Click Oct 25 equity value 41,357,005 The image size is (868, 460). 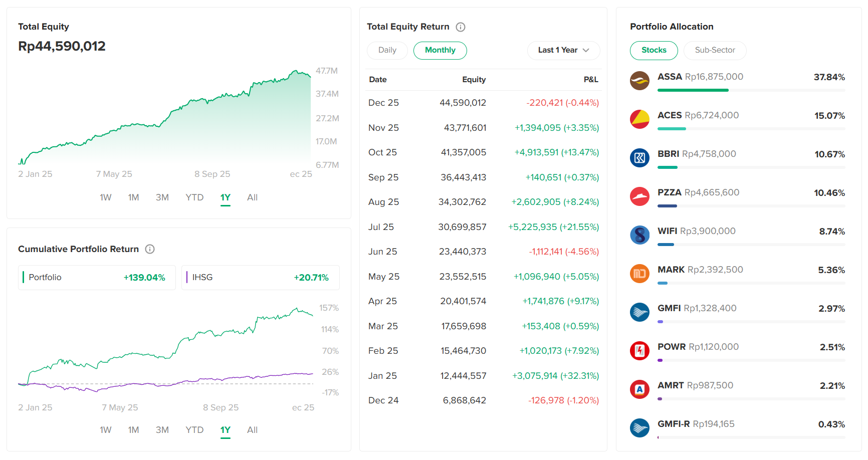coord(464,152)
